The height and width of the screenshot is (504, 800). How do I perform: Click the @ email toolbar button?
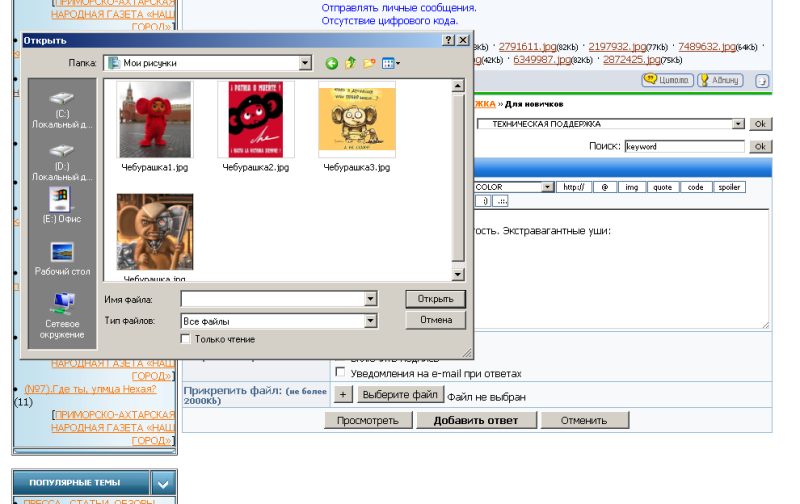pos(605,187)
